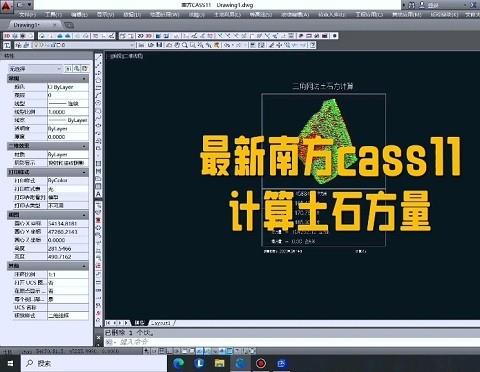Click the command line input field

[290, 342]
